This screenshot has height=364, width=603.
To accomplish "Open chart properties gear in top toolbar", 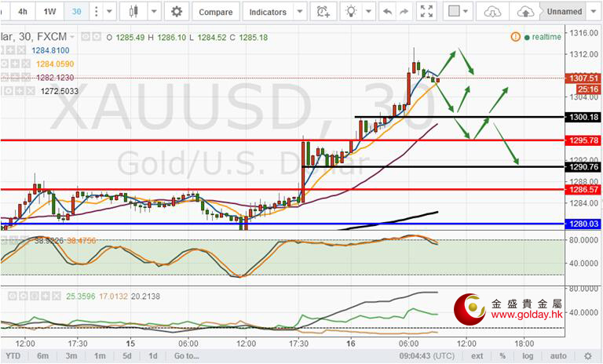I will point(177,12).
